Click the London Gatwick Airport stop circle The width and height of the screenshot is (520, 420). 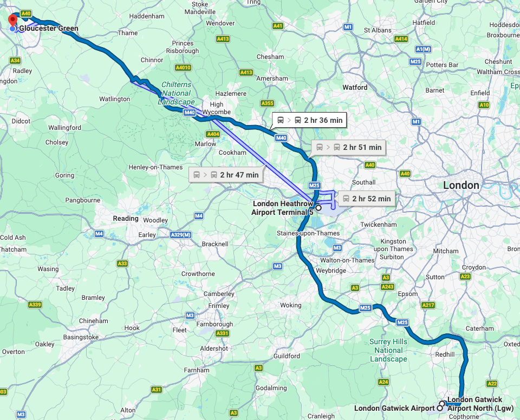click(x=440, y=408)
